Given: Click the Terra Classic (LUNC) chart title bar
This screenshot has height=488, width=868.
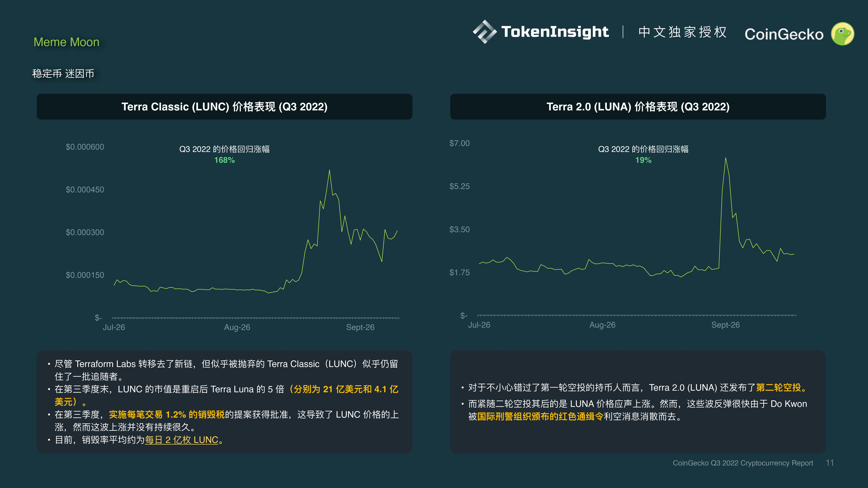Looking at the screenshot, I should (x=224, y=107).
